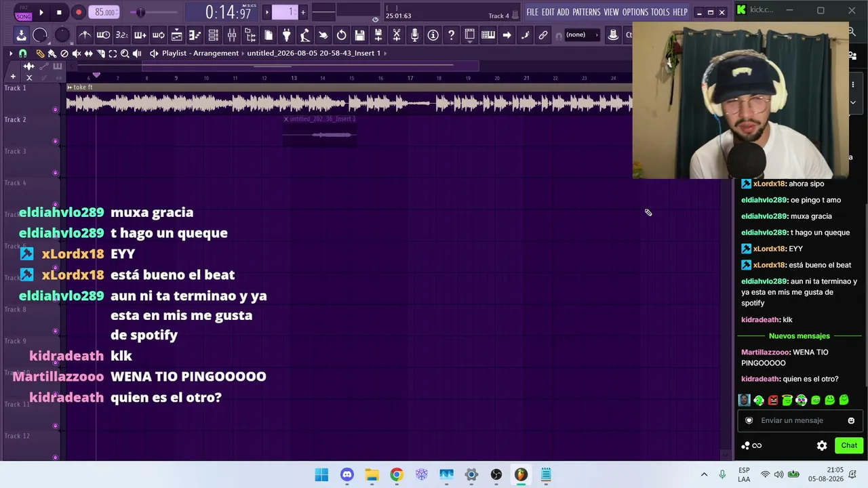Click the undo history circular arrow icon

(x=342, y=35)
